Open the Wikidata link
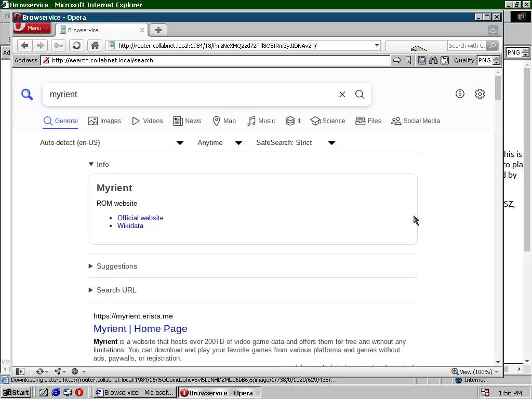 coord(130,226)
